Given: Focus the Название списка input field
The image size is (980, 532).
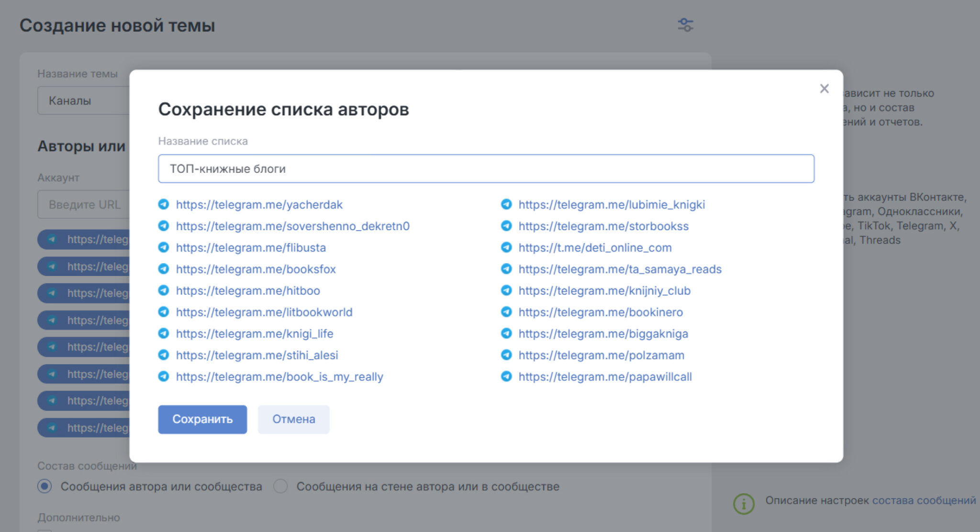Looking at the screenshot, I should (x=486, y=168).
